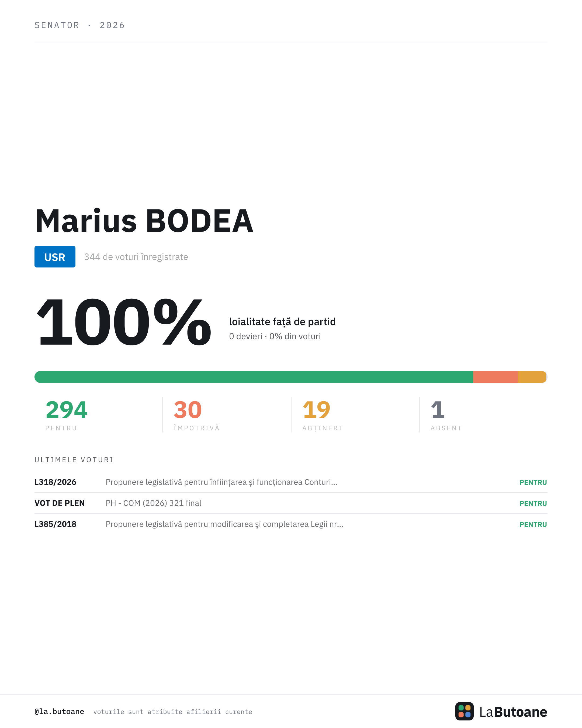Click the 1 Absent statistic
The height and width of the screenshot is (728, 582).
click(x=446, y=415)
